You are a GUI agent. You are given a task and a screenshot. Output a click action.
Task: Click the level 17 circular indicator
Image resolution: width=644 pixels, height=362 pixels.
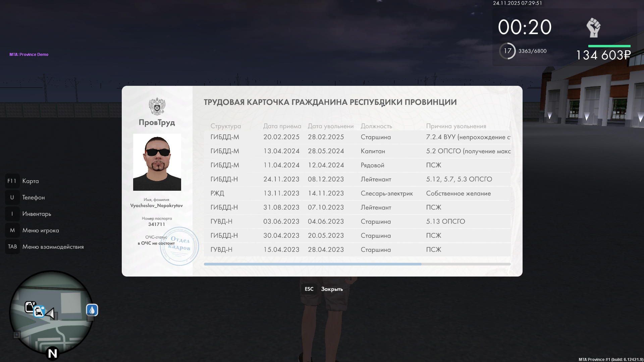[507, 51]
